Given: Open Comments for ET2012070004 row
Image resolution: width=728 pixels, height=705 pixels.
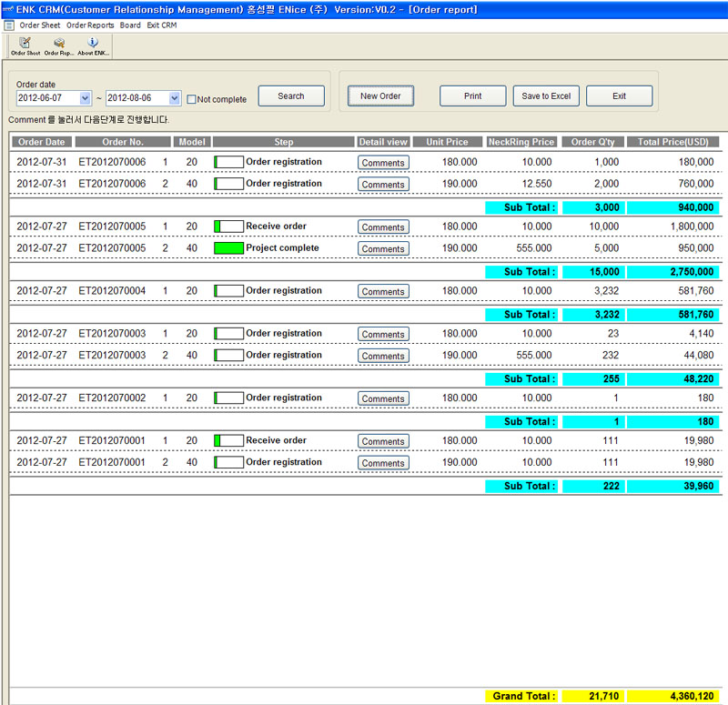Looking at the screenshot, I should click(x=383, y=291).
